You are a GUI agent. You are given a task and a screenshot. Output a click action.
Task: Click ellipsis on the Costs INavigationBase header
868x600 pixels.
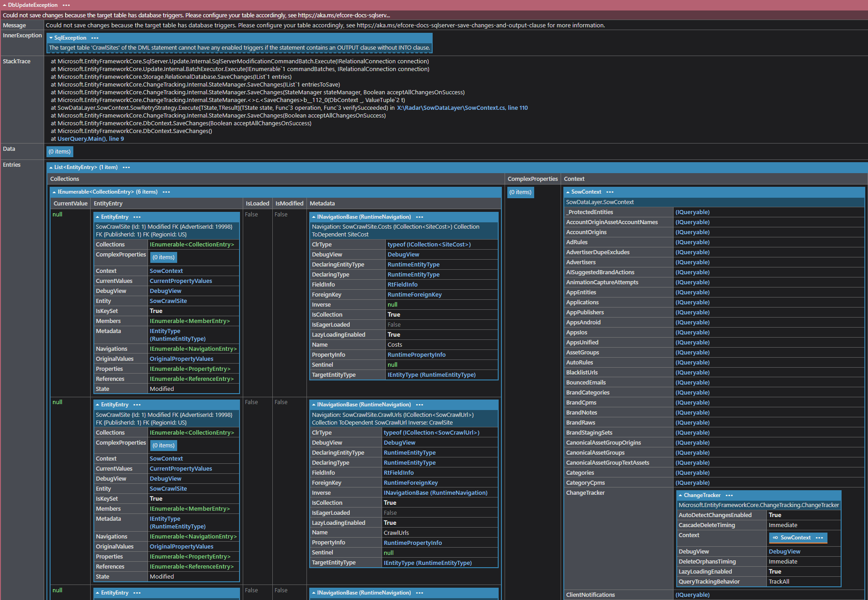click(419, 217)
